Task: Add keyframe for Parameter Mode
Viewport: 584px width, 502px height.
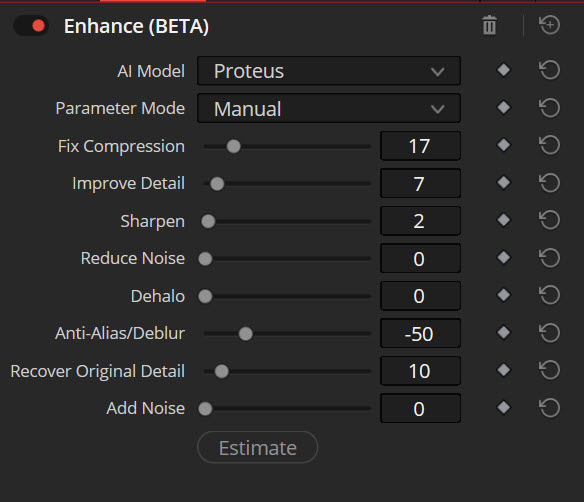Action: coord(504,108)
